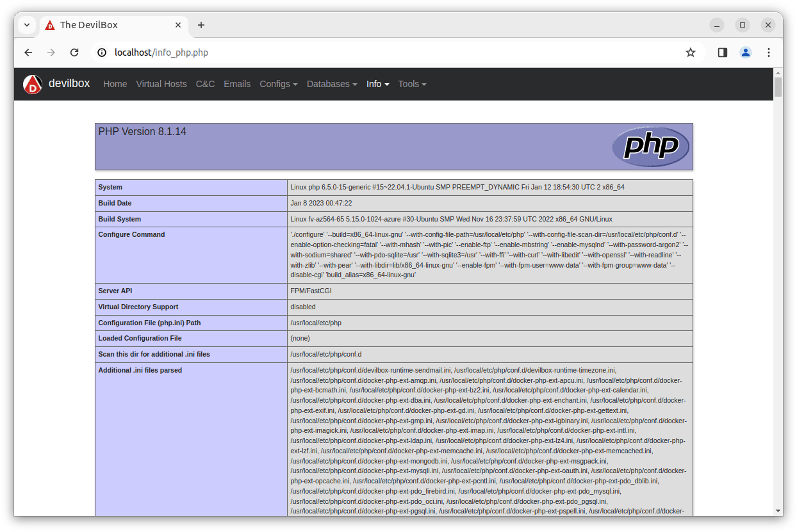This screenshot has width=797, height=532.
Task: Reload the page with the refresh icon
Action: point(74,52)
